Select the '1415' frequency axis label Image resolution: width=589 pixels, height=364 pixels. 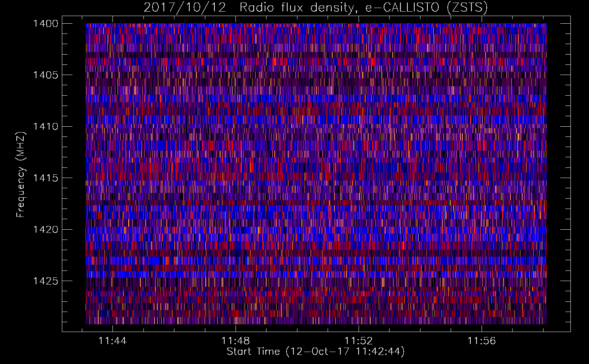click(x=46, y=178)
